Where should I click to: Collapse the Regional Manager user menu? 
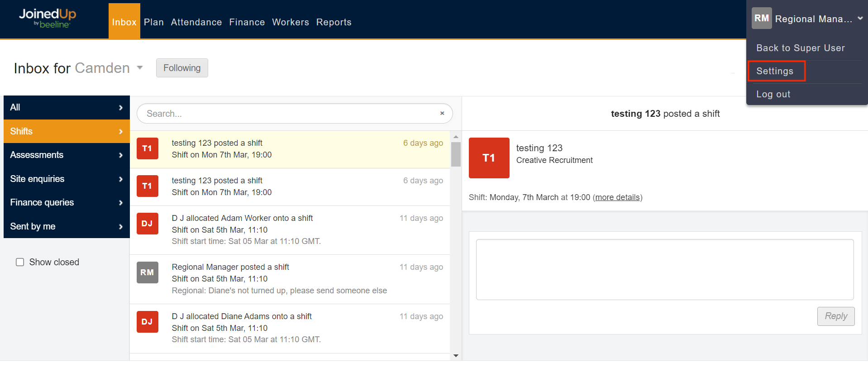coord(860,19)
